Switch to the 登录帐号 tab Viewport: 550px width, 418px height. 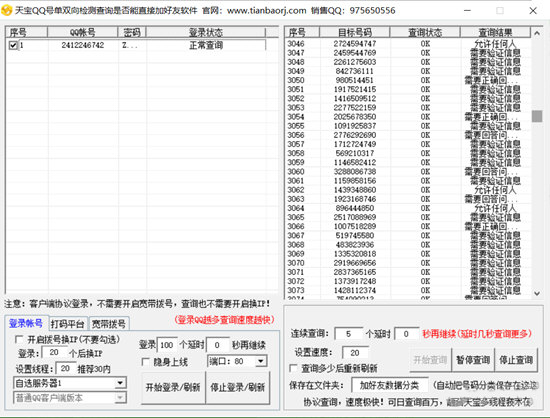click(26, 323)
